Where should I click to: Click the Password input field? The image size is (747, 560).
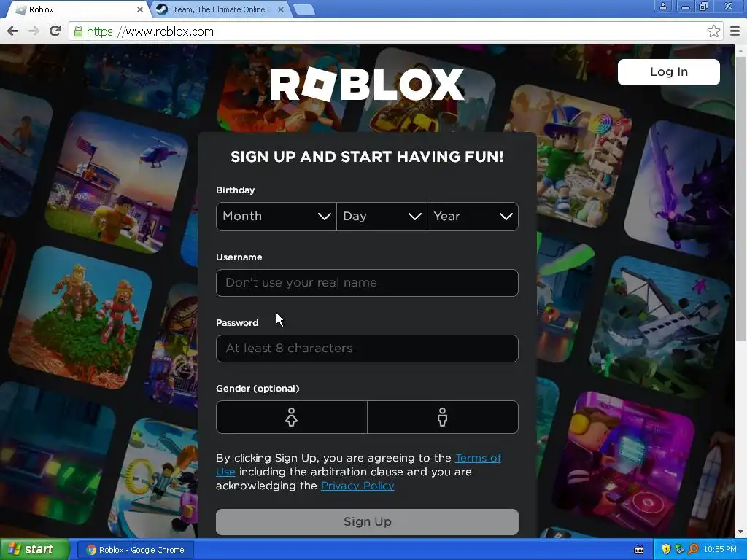pos(368,349)
